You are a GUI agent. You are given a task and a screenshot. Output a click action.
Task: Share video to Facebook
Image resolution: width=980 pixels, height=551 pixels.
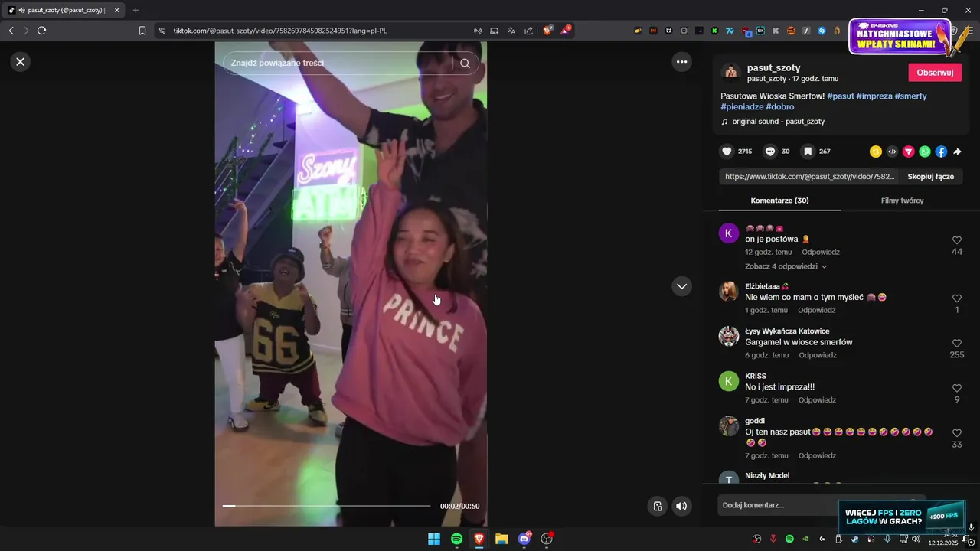tap(941, 152)
